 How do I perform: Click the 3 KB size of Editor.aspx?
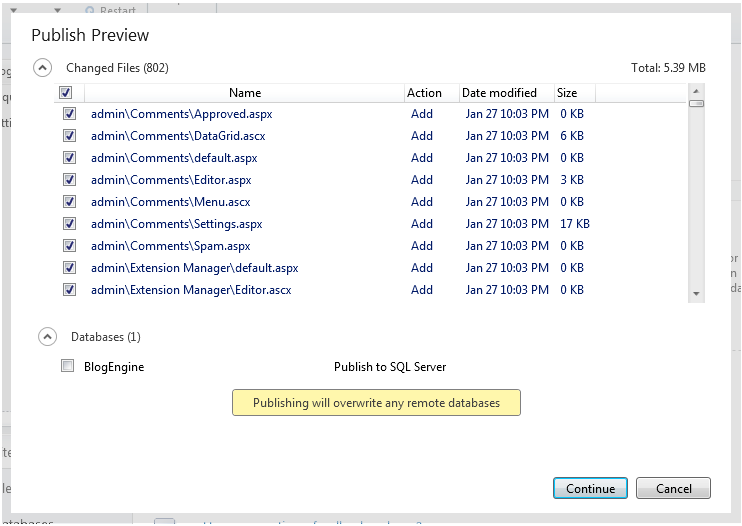[x=572, y=180]
